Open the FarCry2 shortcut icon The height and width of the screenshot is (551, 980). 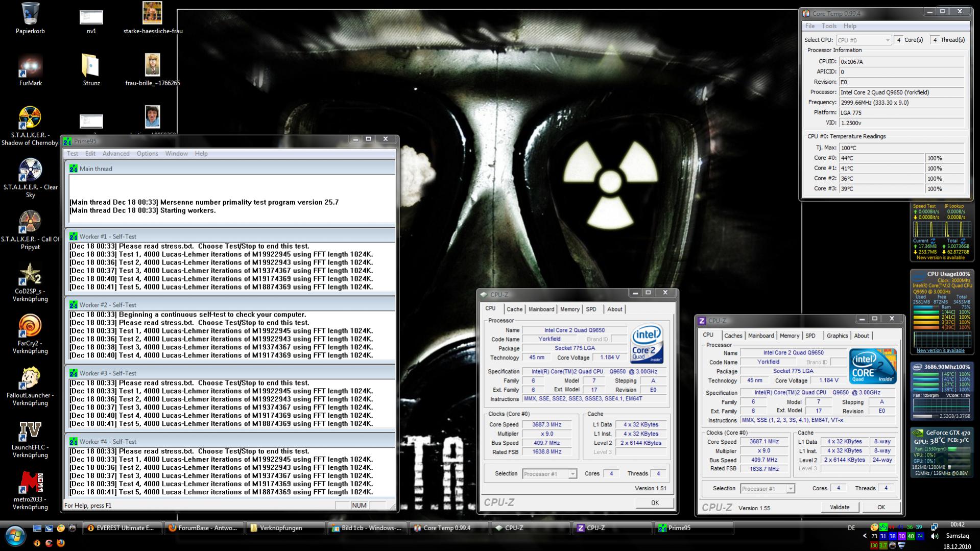click(30, 326)
